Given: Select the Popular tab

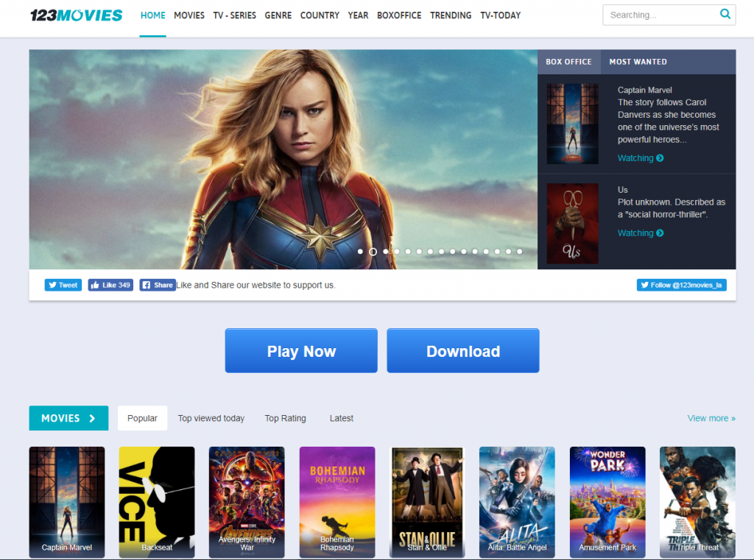Looking at the screenshot, I should 142,418.
